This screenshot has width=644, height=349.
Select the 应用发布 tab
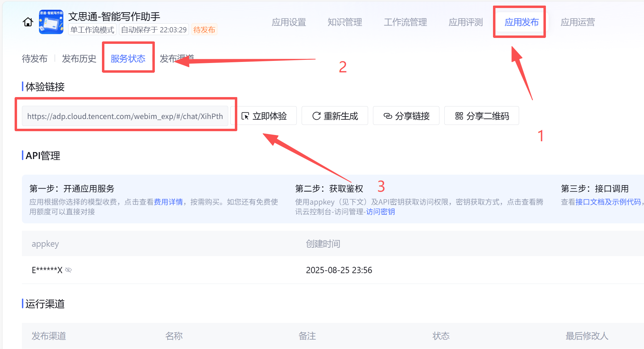(x=522, y=22)
